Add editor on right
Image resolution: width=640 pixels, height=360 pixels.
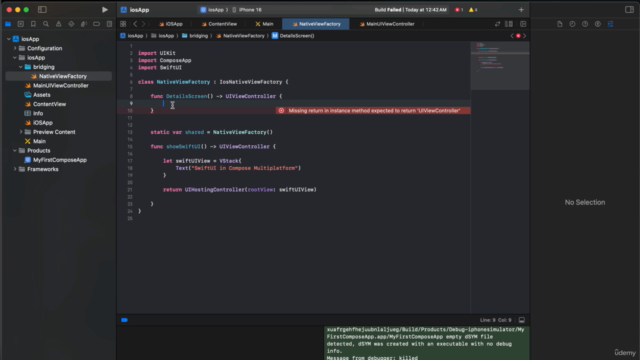coord(523,24)
